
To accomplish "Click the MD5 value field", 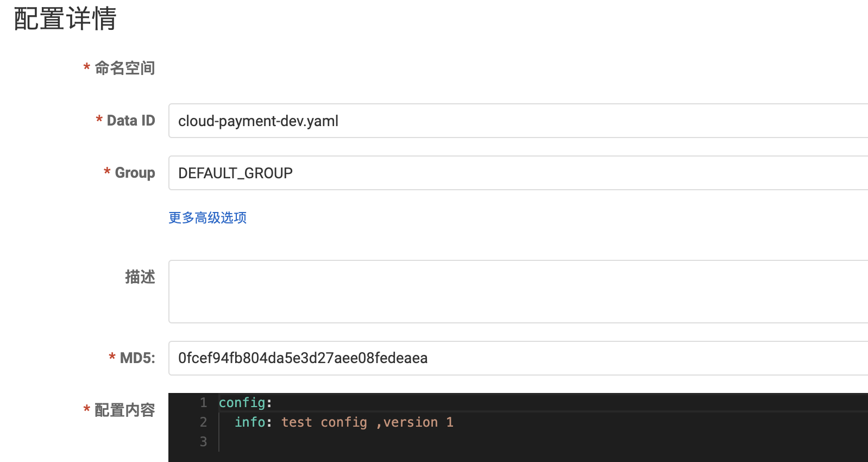I will (518, 358).
